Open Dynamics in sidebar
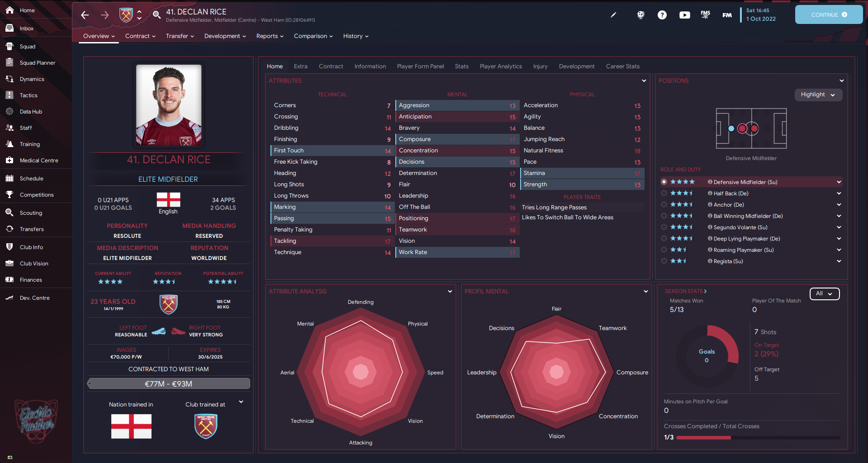 coord(32,79)
